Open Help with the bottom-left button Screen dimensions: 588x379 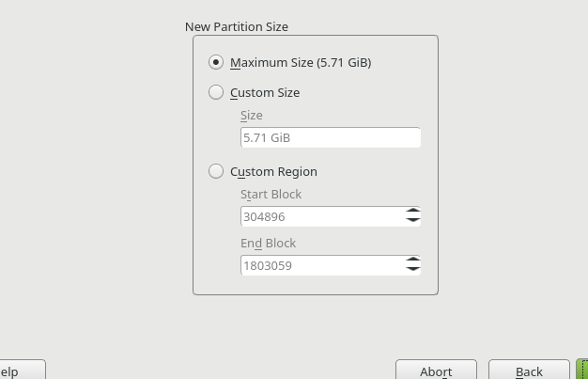pos(19,371)
